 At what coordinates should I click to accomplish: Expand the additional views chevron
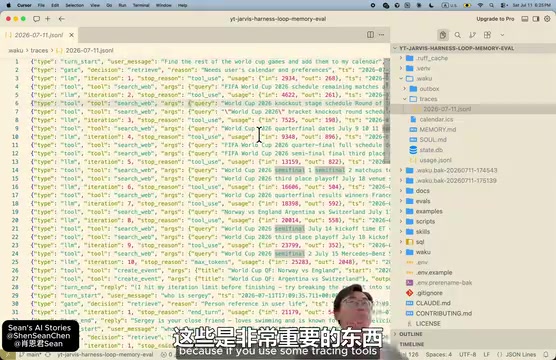[502, 35]
